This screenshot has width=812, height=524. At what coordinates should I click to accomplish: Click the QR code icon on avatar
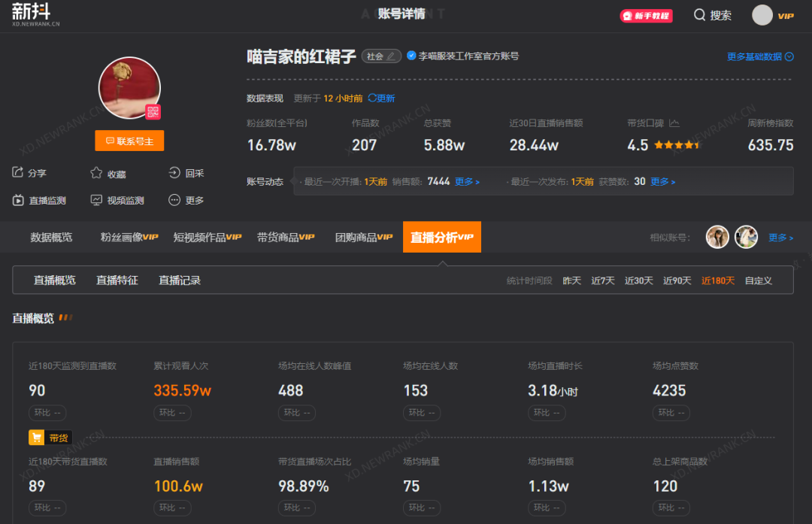tap(153, 112)
